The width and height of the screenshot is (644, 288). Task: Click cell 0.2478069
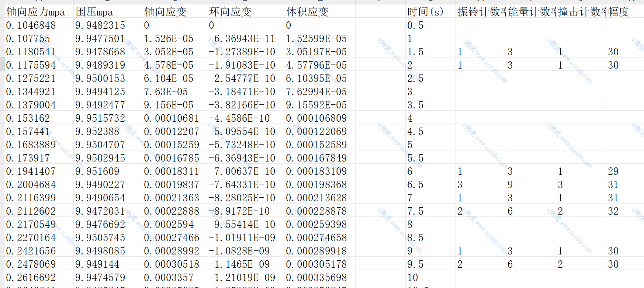click(39, 264)
